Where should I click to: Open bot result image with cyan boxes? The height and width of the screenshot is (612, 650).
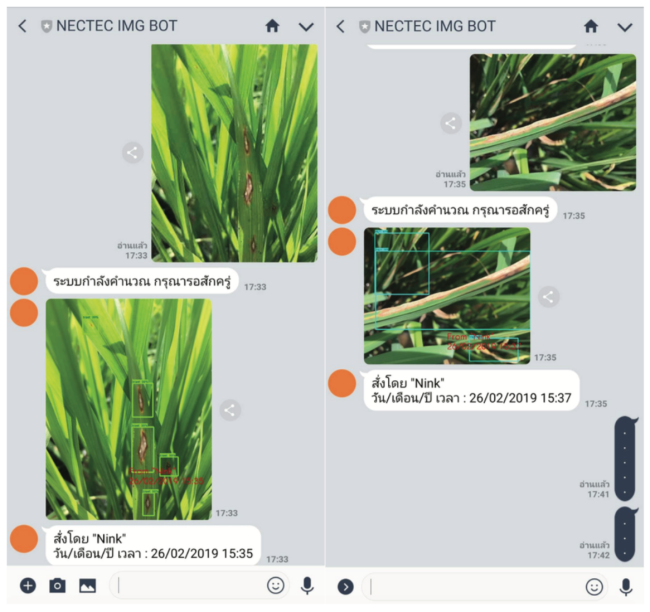(x=447, y=296)
